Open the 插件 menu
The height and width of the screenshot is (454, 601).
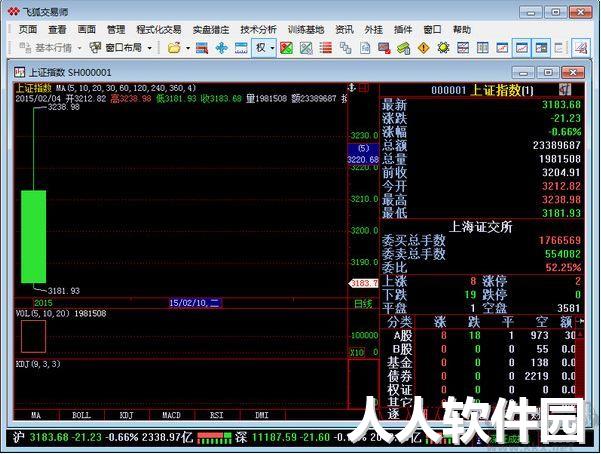(x=403, y=30)
